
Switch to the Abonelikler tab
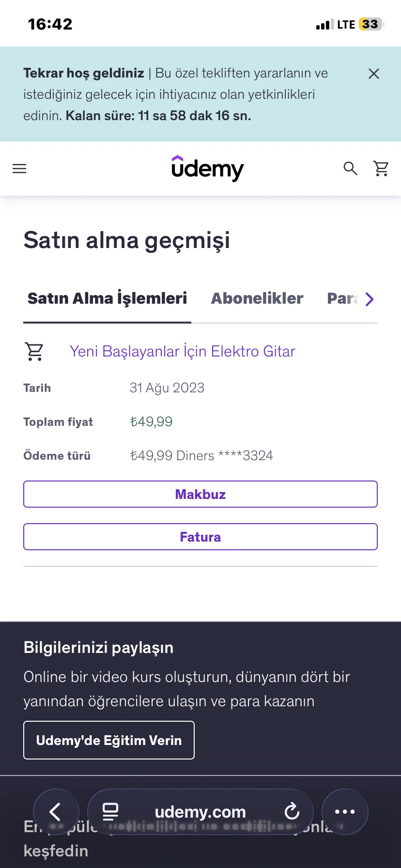pyautogui.click(x=257, y=298)
